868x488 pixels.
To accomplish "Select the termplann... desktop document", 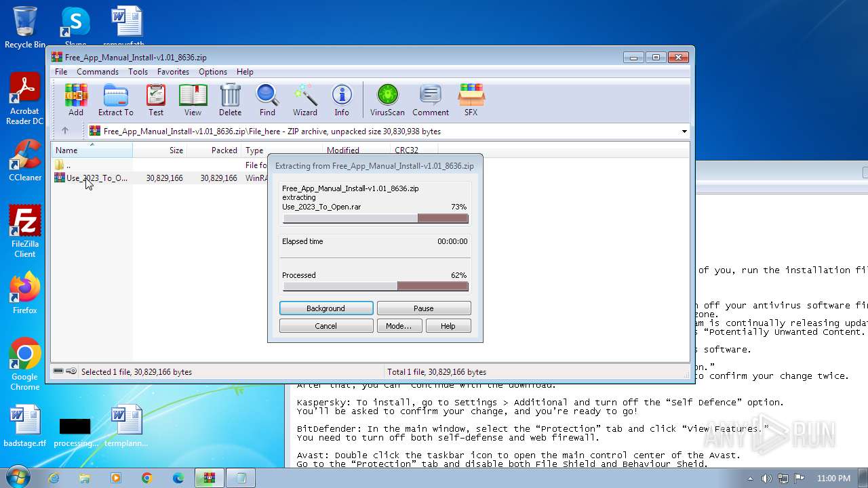I will pyautogui.click(x=126, y=426).
